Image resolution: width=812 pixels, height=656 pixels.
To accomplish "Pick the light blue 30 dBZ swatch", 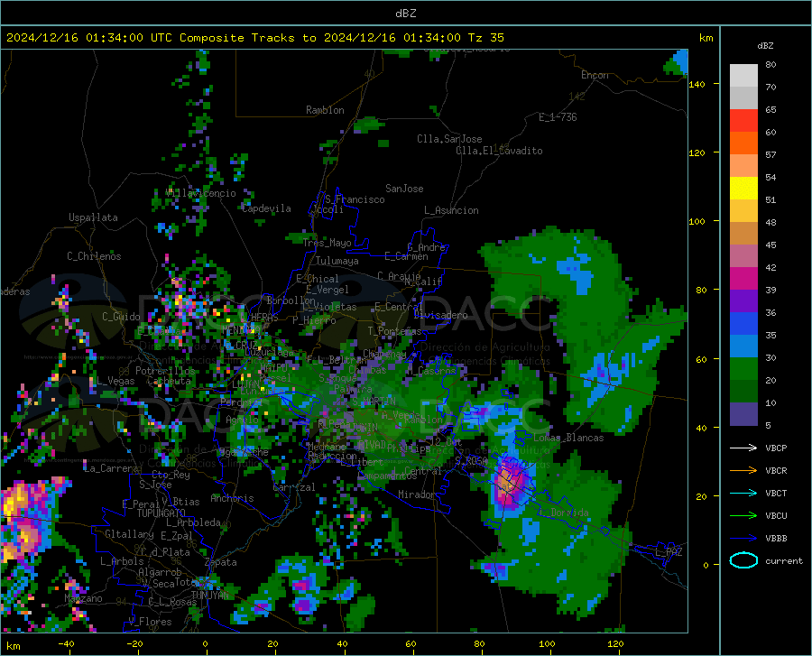I will [743, 346].
